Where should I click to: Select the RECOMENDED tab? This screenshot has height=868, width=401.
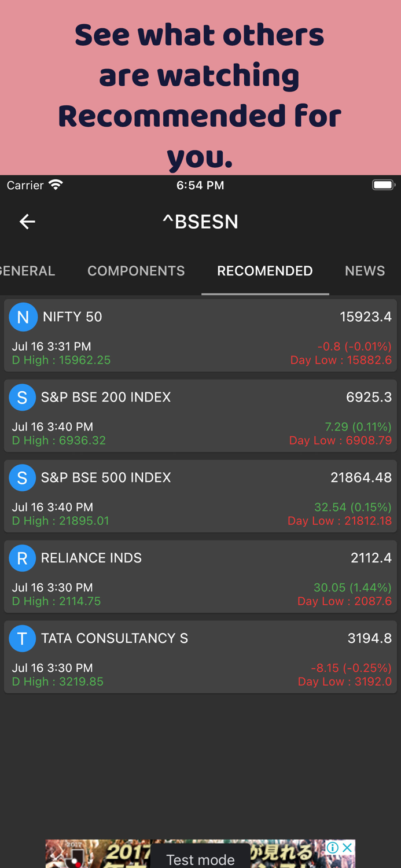[x=264, y=271]
